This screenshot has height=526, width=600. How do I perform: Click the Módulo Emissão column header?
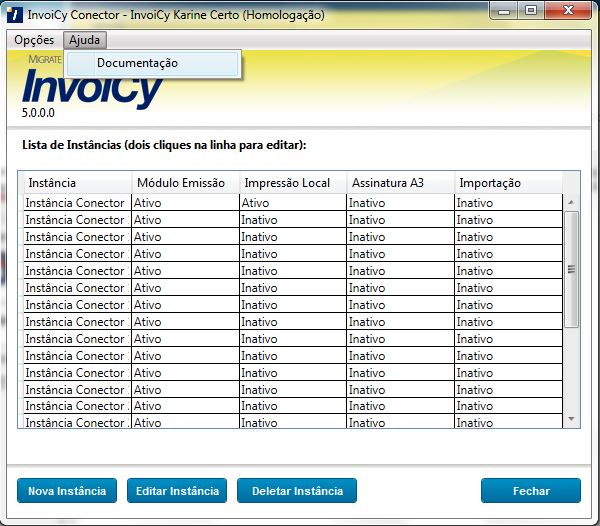[184, 183]
